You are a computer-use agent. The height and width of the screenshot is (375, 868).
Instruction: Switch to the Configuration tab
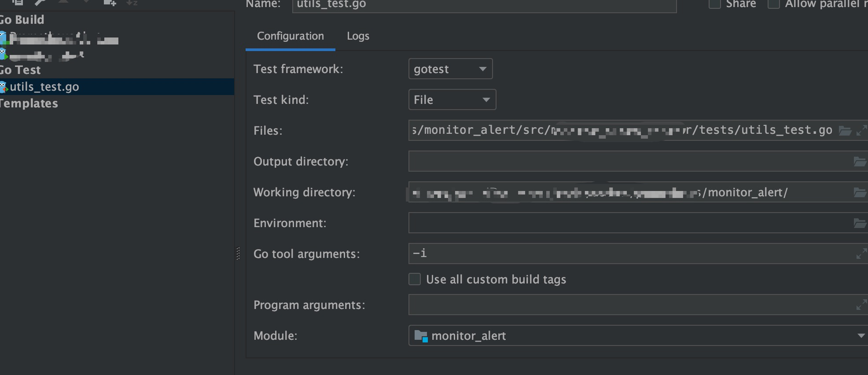[x=291, y=36]
